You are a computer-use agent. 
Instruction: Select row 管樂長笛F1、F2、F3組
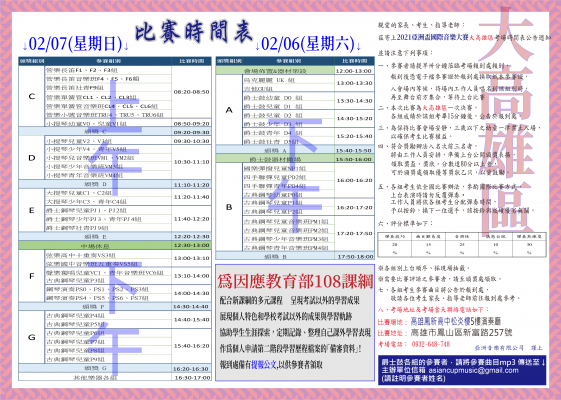click(x=108, y=70)
